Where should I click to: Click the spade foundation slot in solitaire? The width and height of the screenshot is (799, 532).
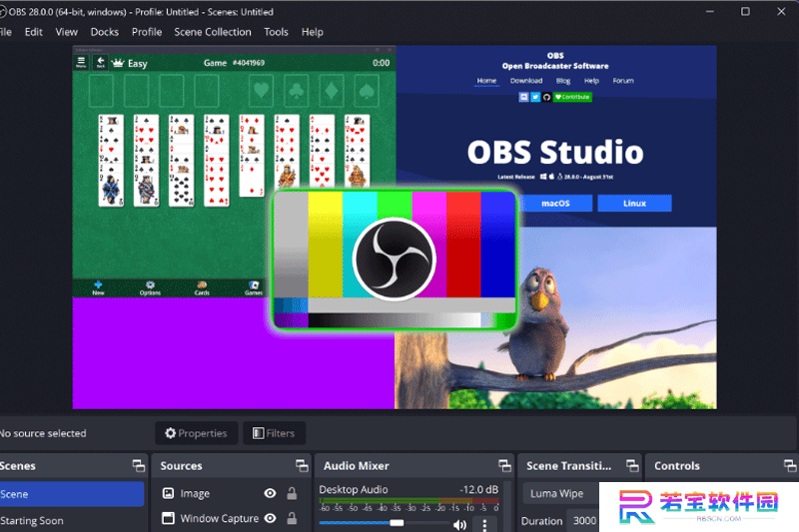click(x=367, y=91)
